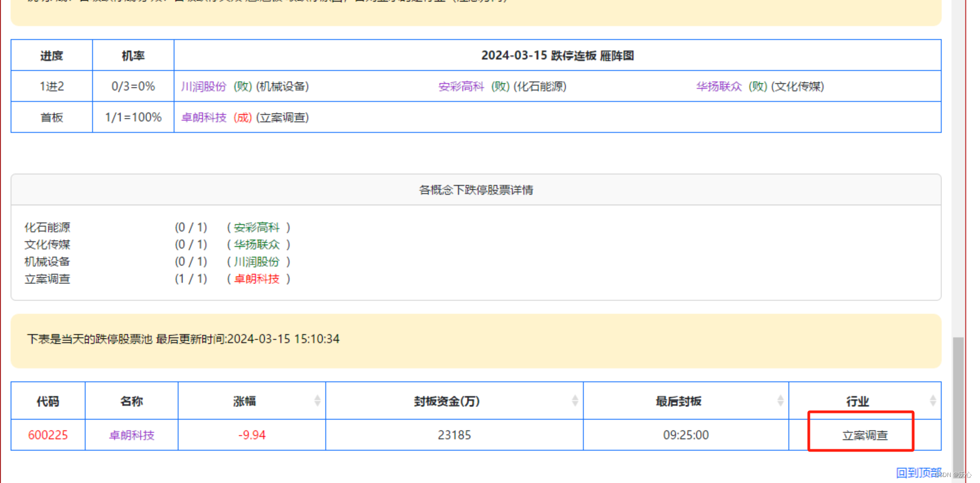Click the 机率 column header
Image resolution: width=980 pixels, height=483 pixels.
tap(133, 55)
